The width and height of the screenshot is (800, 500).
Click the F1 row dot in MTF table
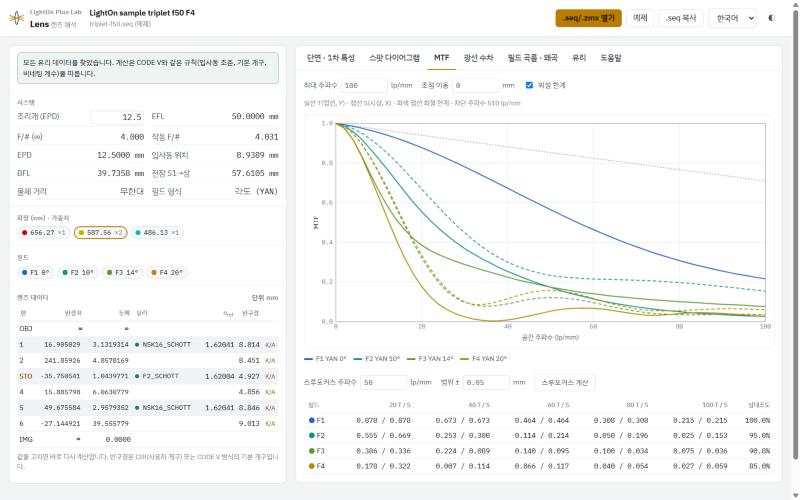(x=312, y=420)
